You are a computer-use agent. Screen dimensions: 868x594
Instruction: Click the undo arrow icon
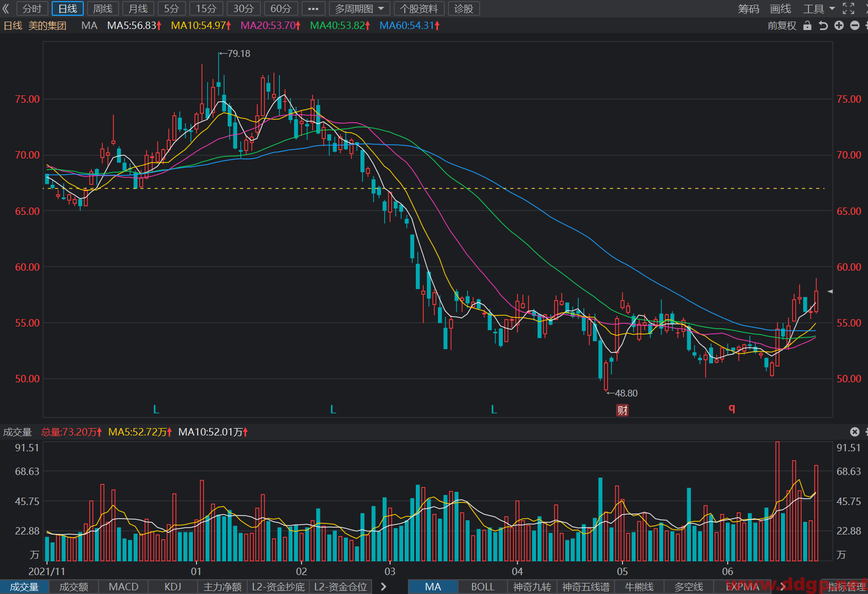click(x=823, y=25)
